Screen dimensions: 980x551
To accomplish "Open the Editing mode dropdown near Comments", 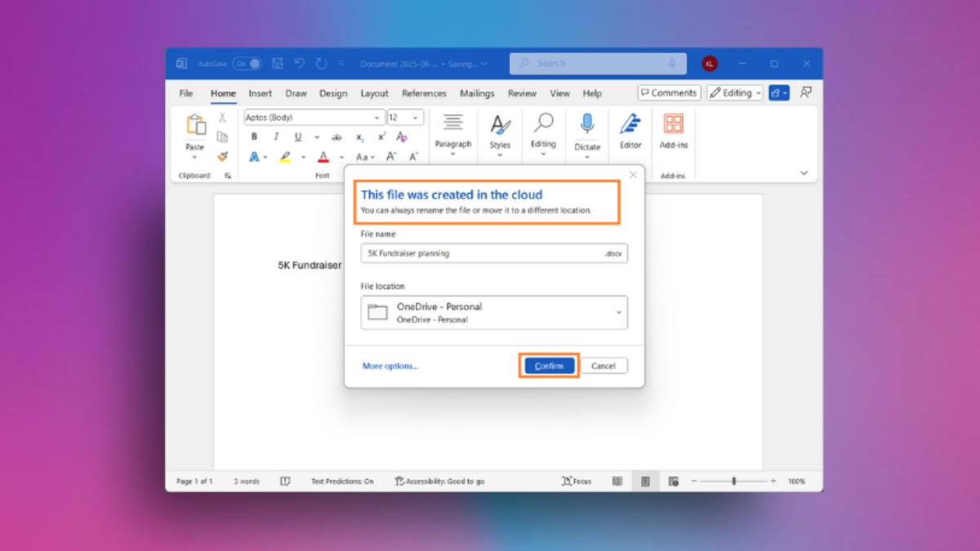I will tap(735, 93).
